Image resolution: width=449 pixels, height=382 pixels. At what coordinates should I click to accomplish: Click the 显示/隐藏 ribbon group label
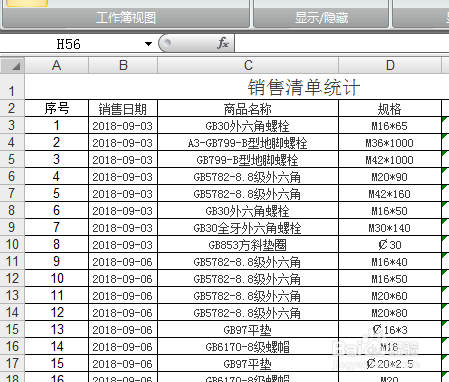pos(321,17)
